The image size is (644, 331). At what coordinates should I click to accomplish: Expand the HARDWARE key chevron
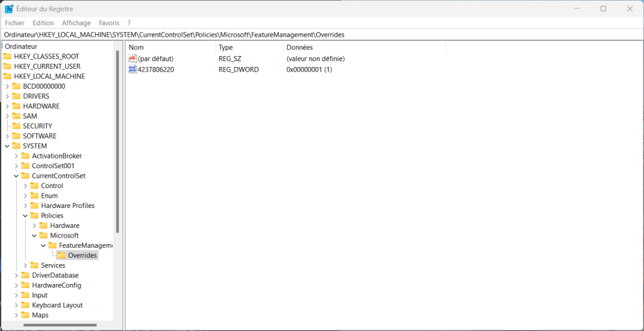(7, 106)
